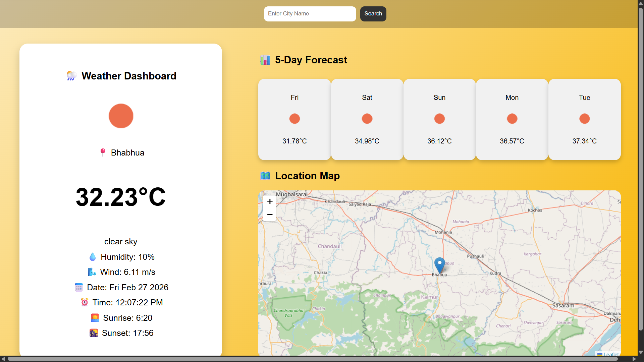This screenshot has height=362, width=644.
Task: Select the Sat day label
Action: (x=367, y=98)
